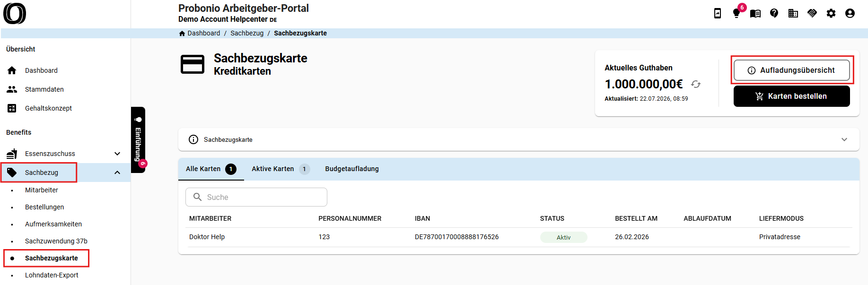Collapse the Sachbezug menu chevron

[x=117, y=173]
